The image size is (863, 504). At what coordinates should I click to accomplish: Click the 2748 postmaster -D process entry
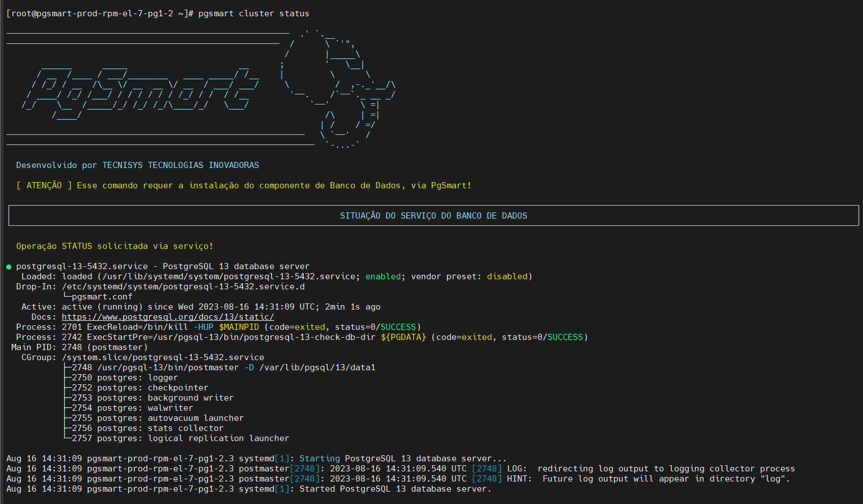pos(224,367)
